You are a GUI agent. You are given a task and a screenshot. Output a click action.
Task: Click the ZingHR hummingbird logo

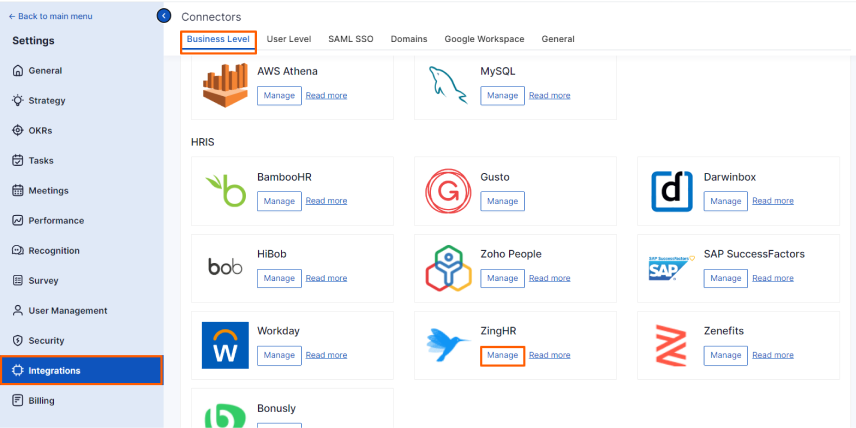448,345
